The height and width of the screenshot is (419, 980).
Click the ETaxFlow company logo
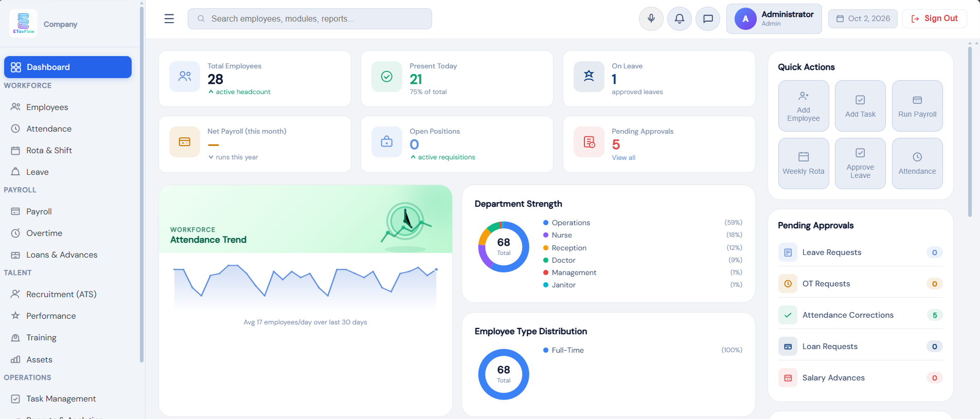(x=24, y=24)
